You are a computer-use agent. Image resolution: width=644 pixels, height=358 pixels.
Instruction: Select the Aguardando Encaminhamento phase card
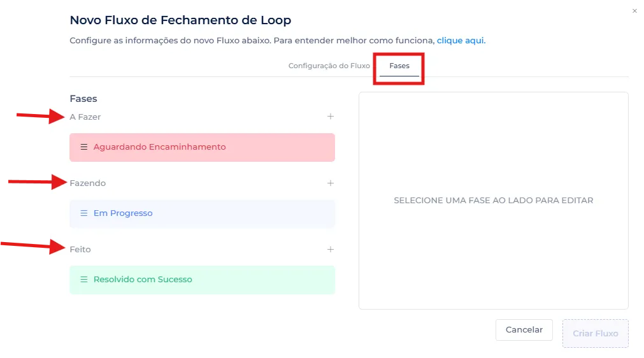202,147
